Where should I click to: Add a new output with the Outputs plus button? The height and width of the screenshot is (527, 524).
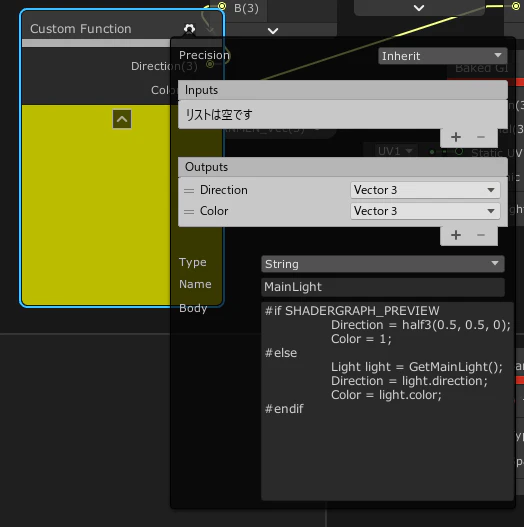tap(456, 235)
